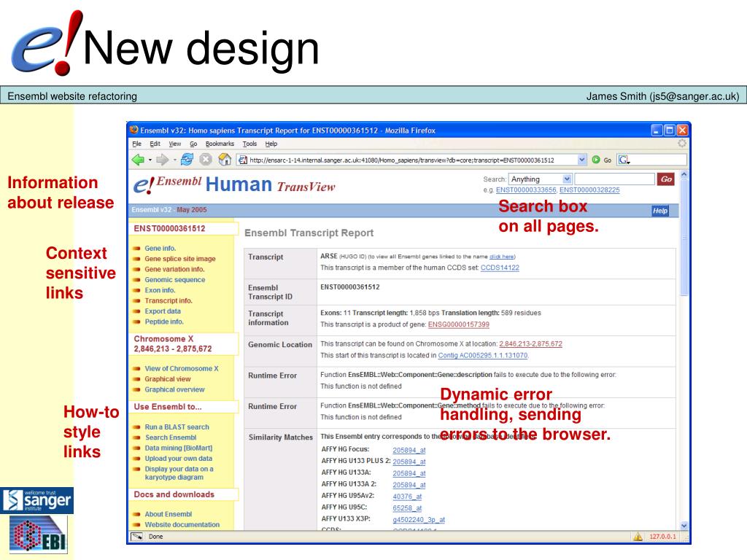Click the red Go search button
747x560 pixels.
coord(665,179)
